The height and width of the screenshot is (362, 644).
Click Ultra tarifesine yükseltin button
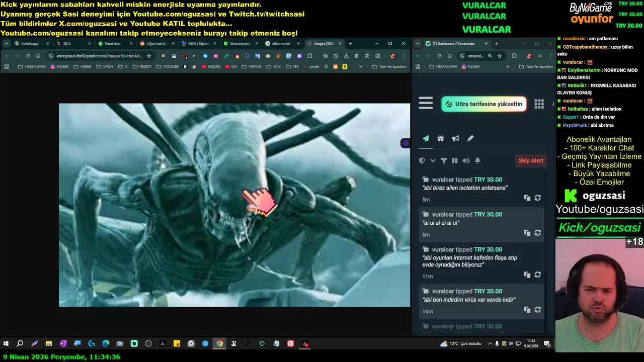(484, 104)
